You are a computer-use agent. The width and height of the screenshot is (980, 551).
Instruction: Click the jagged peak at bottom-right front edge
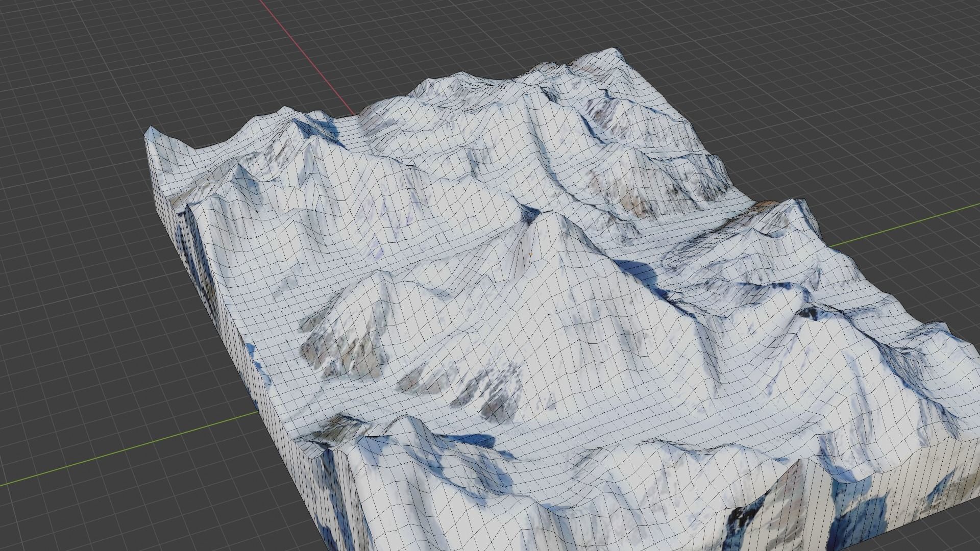coord(799,463)
